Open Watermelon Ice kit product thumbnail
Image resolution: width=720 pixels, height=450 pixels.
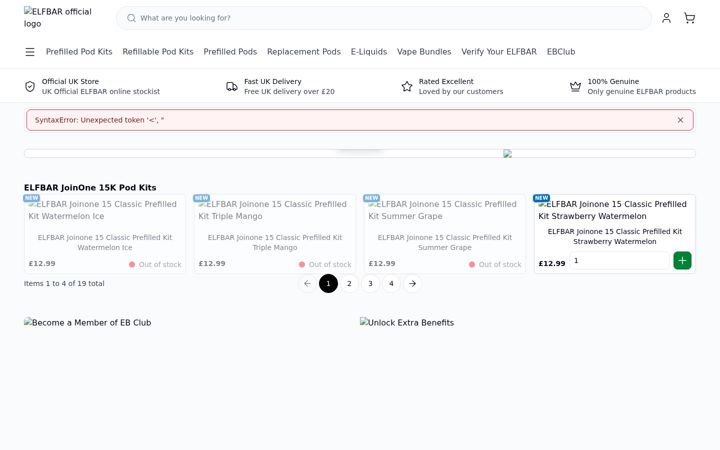(x=105, y=210)
